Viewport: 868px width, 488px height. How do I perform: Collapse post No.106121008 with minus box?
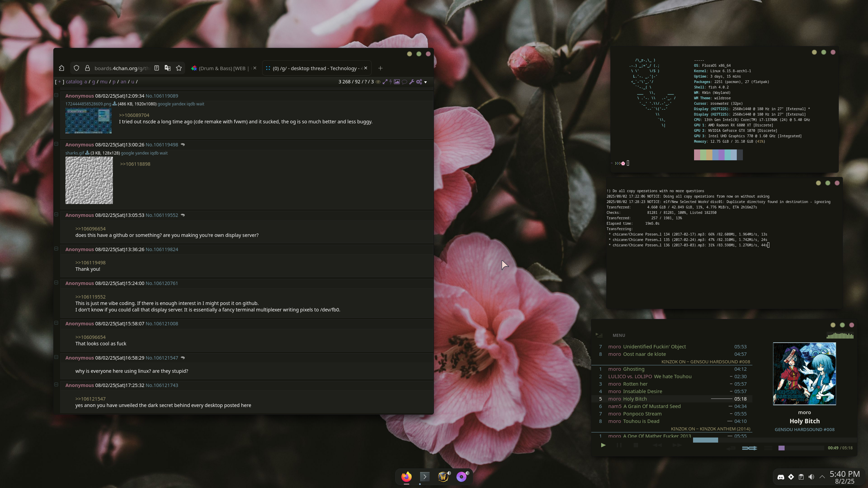[x=56, y=323]
